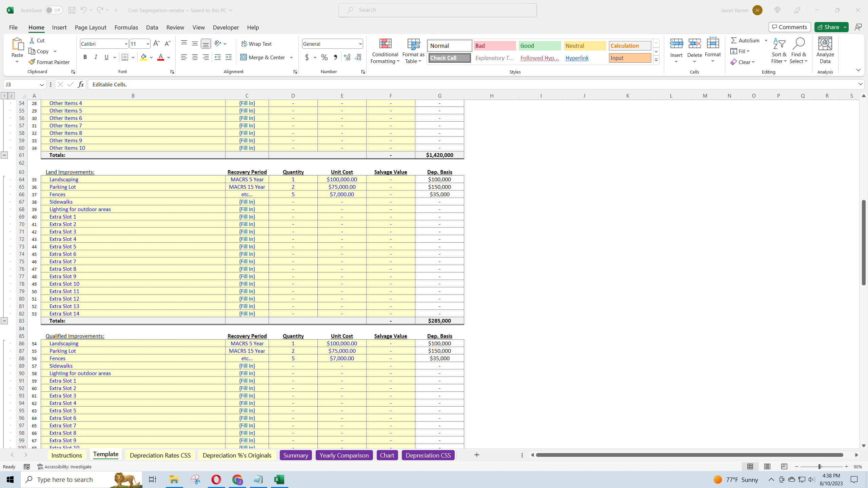Click the Comments button
This screenshot has width=868, height=488.
pyautogui.click(x=790, y=27)
